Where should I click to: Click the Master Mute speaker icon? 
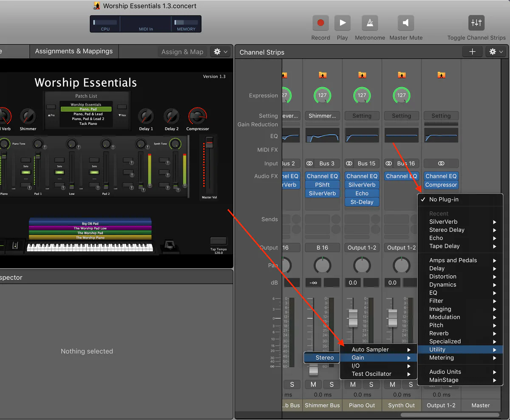click(x=405, y=23)
